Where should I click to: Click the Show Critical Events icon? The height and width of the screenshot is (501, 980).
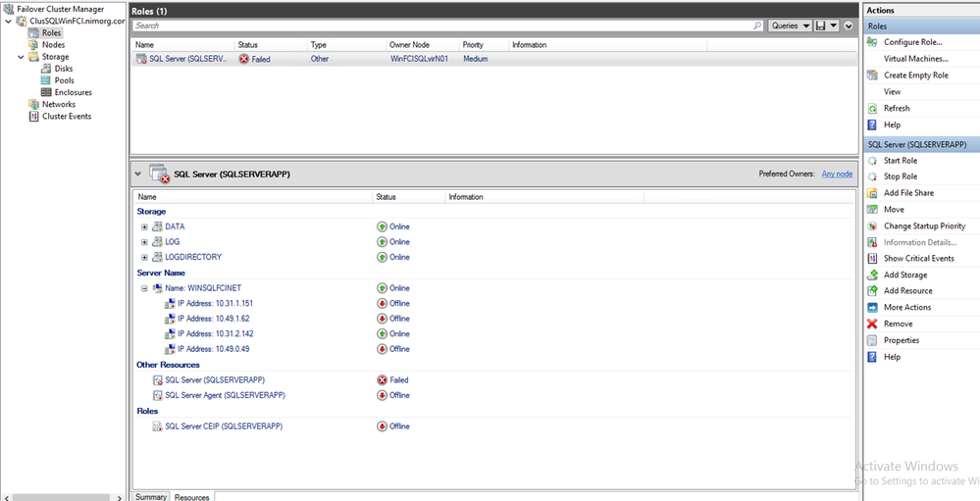[872, 259]
